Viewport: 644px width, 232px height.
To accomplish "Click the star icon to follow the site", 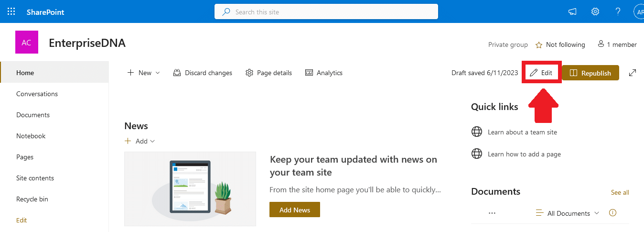I will coord(539,45).
